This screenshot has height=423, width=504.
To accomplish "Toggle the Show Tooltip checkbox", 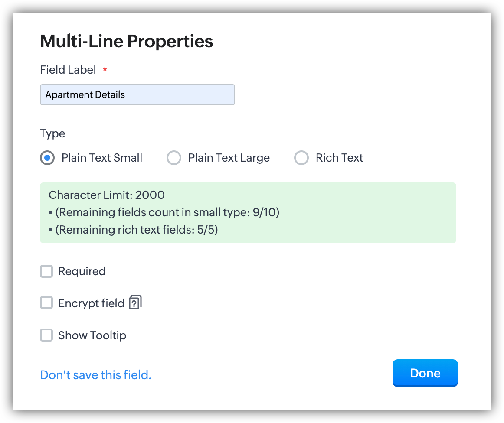I will (46, 335).
